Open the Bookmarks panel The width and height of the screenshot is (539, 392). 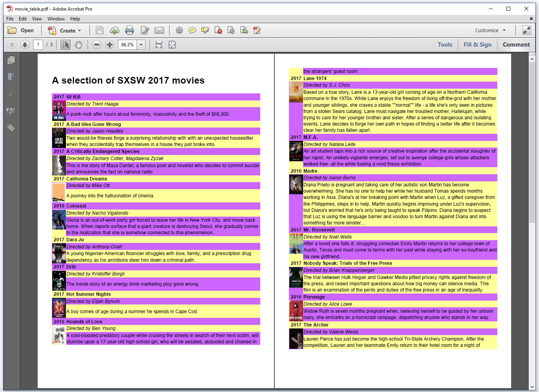click(11, 77)
